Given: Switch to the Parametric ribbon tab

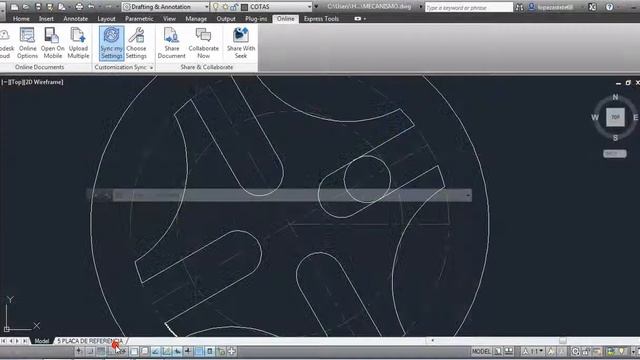Looking at the screenshot, I should 139,19.
